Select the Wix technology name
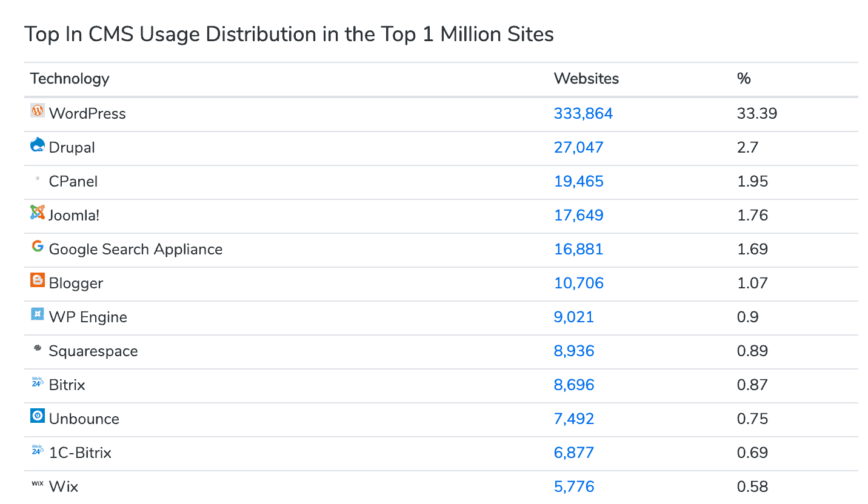Screen dimensions: 868x504 pyautogui.click(x=64, y=486)
